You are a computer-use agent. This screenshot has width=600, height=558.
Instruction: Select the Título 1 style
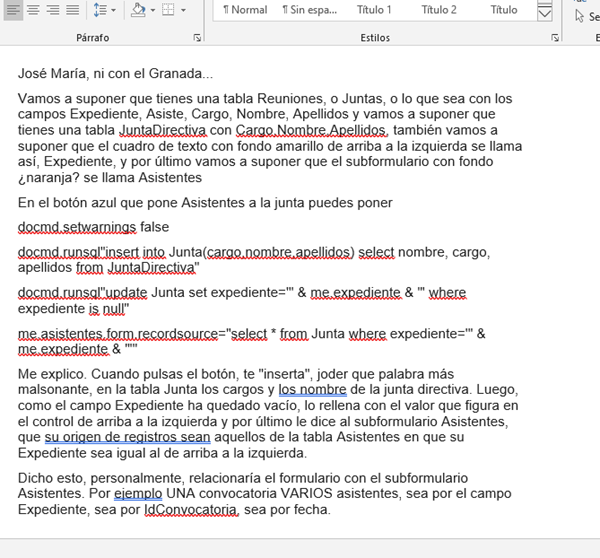374,10
